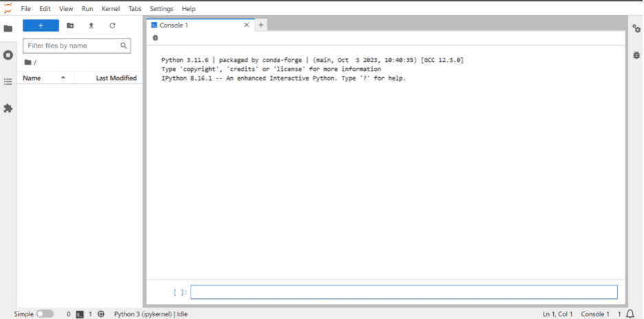Open the Debugger panel in right sidebar
Screen dimensions: 644x319
(x=636, y=55)
